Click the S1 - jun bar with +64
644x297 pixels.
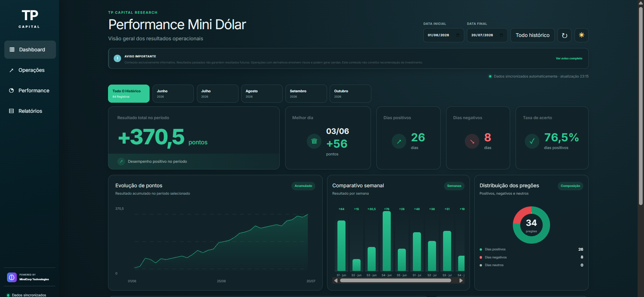[x=341, y=246]
